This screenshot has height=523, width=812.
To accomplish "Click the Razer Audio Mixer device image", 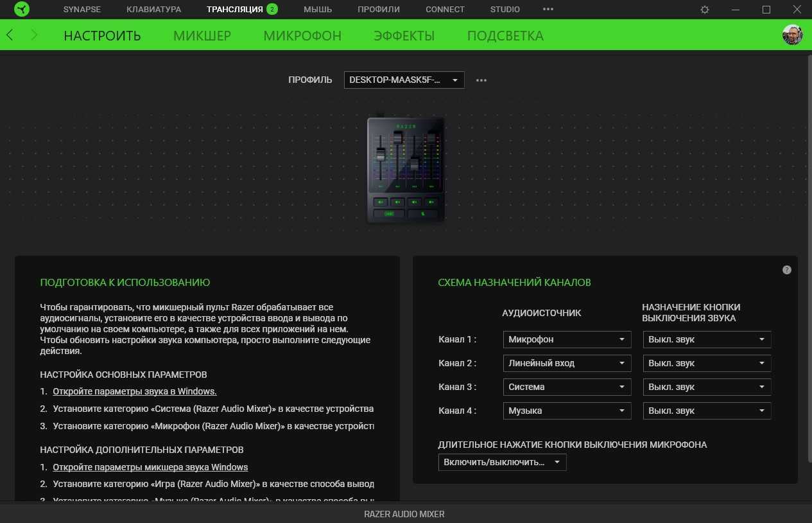I will point(406,170).
